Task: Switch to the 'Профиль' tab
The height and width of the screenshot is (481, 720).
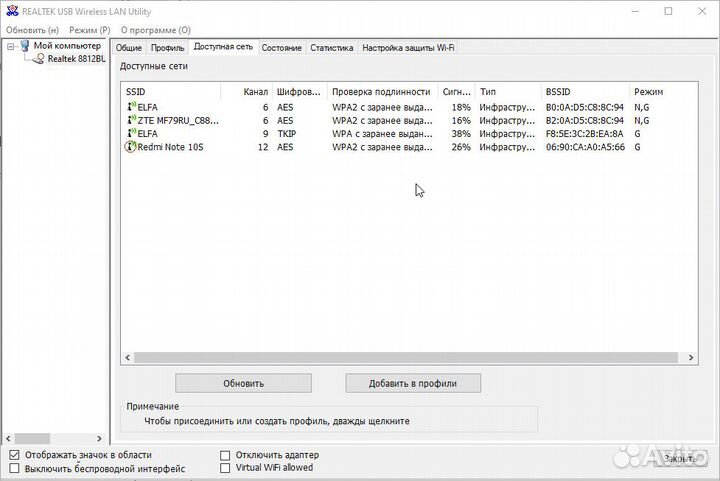Action: pyautogui.click(x=167, y=48)
